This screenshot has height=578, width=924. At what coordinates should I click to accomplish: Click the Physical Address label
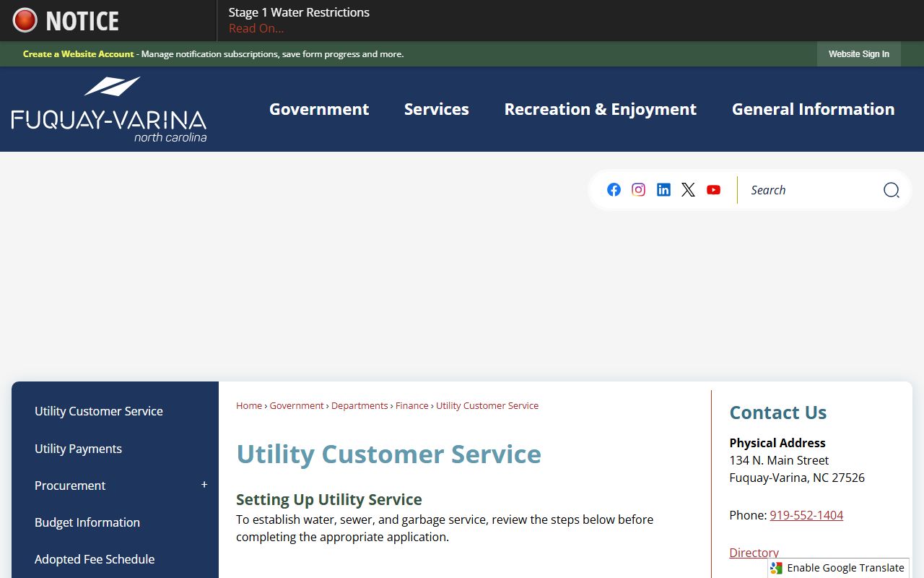pyautogui.click(x=777, y=443)
